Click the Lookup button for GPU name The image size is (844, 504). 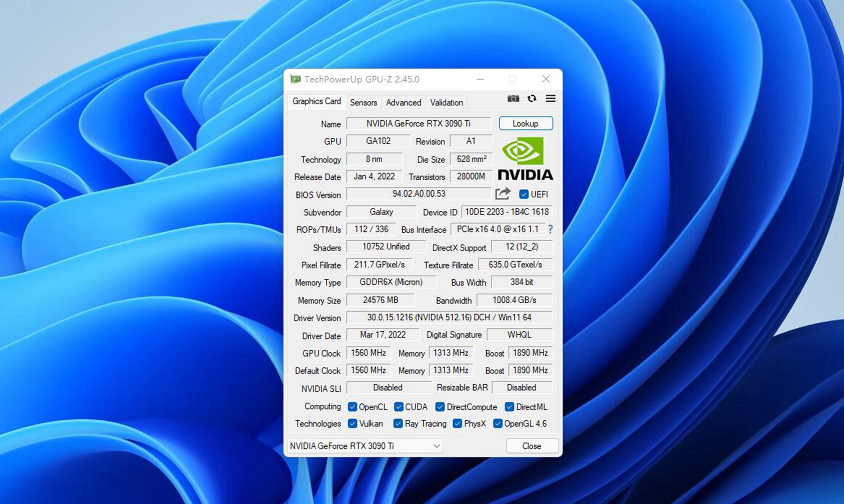tap(527, 124)
